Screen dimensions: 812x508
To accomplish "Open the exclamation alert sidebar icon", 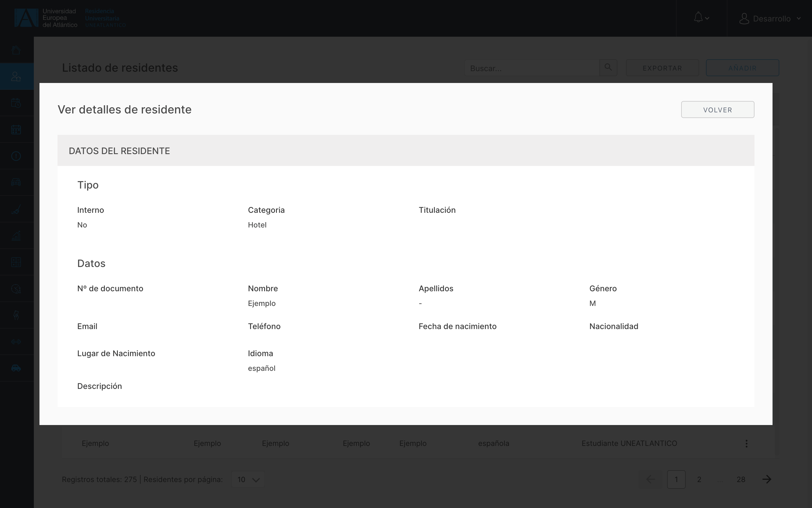I will [x=16, y=156].
